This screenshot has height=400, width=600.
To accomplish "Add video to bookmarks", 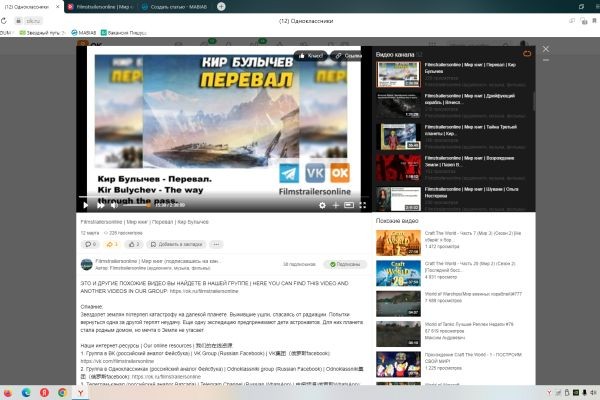I will 176,244.
